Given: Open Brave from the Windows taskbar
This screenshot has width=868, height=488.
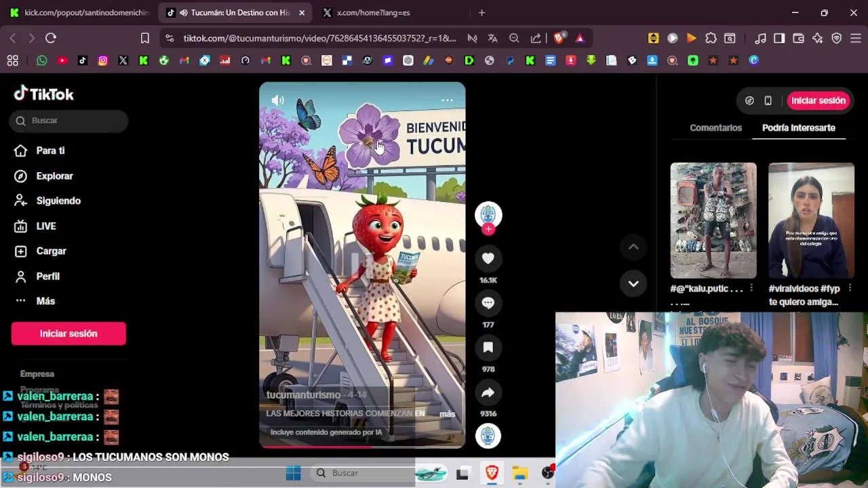Looking at the screenshot, I should pyautogui.click(x=492, y=473).
